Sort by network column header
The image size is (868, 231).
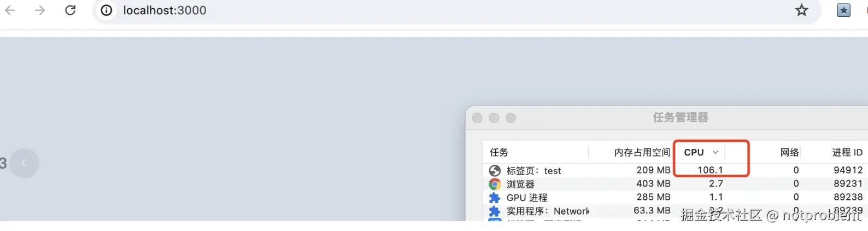[x=789, y=152]
